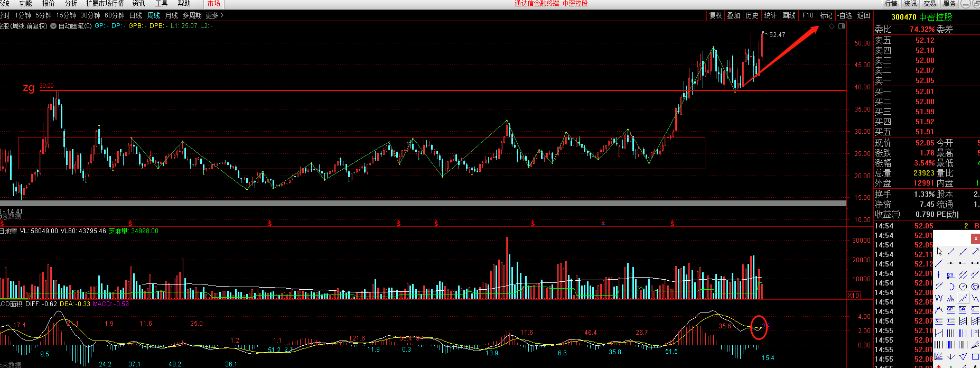Viewport: 980px width, 368px height.
Task: Open indicator dropdown beside 前复权 label
Action: (x=53, y=26)
